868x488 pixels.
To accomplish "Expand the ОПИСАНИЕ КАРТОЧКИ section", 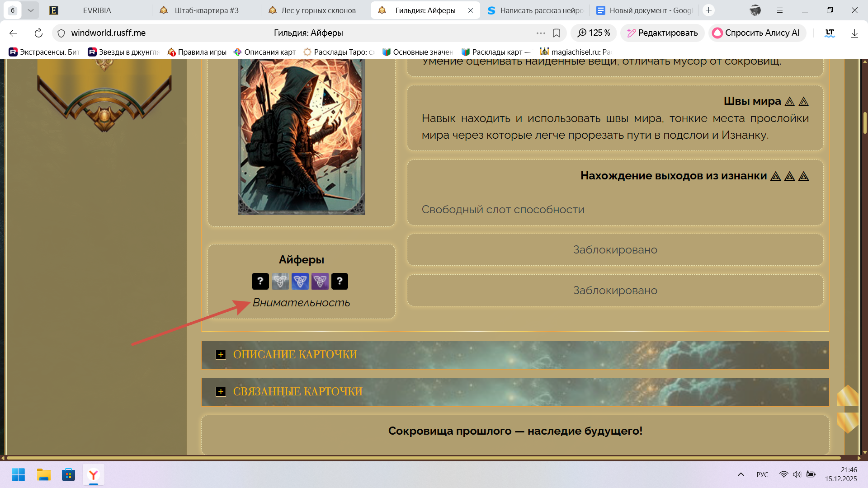I will coord(221,355).
